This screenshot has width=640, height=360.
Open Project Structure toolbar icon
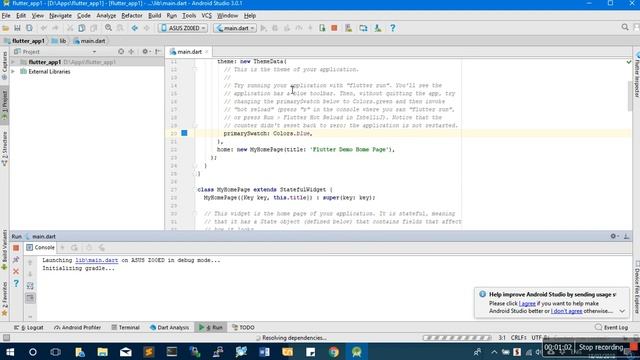point(363,28)
